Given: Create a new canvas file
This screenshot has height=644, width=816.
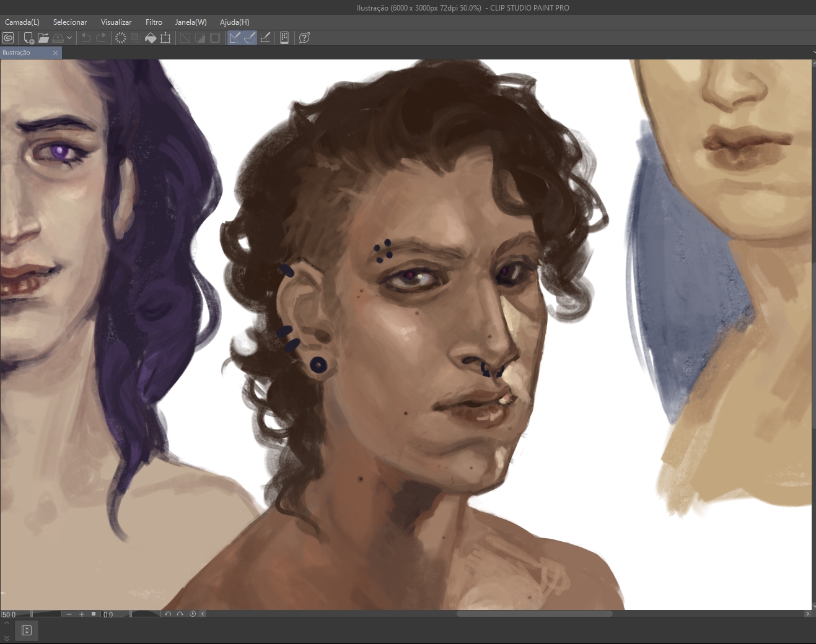Looking at the screenshot, I should pyautogui.click(x=29, y=38).
